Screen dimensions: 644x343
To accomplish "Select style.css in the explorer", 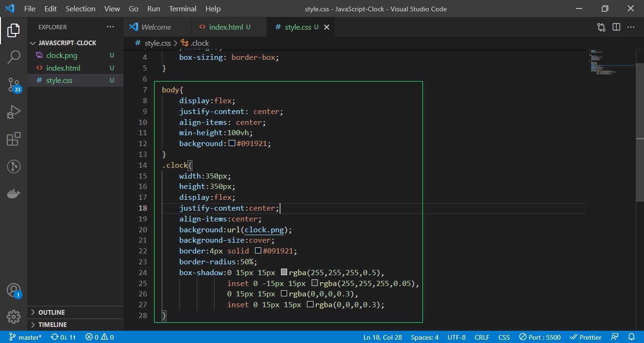I will click(75, 81).
